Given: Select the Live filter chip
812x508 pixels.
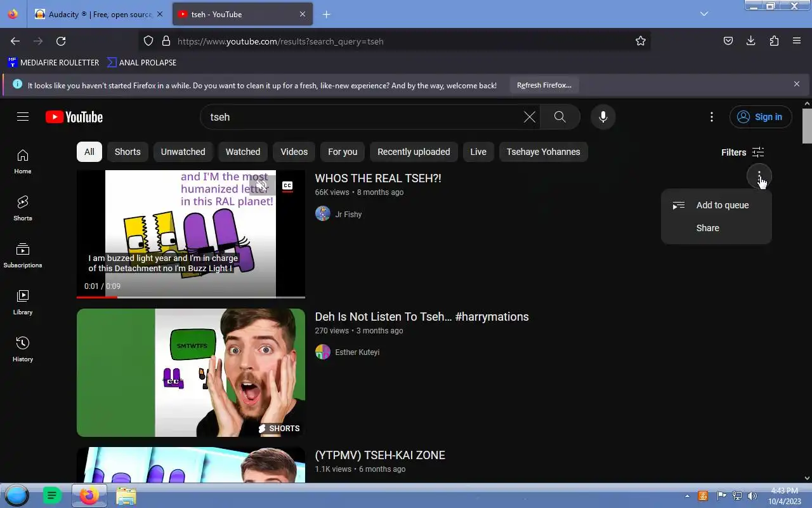Looking at the screenshot, I should [478, 152].
